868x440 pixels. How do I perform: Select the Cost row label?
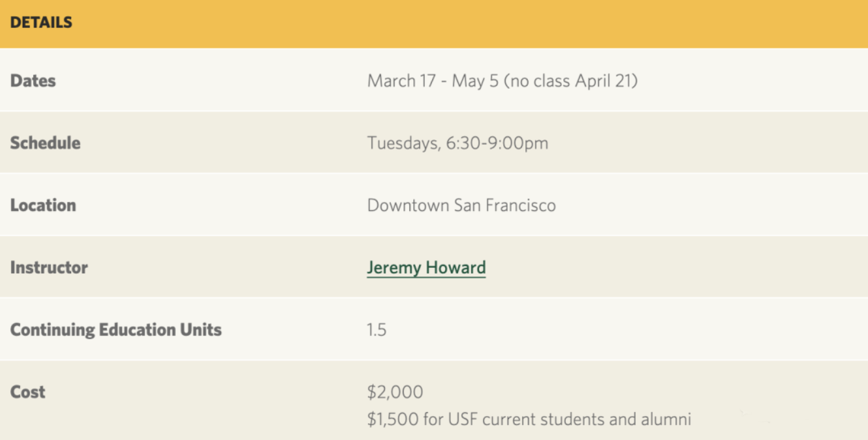coord(28,392)
